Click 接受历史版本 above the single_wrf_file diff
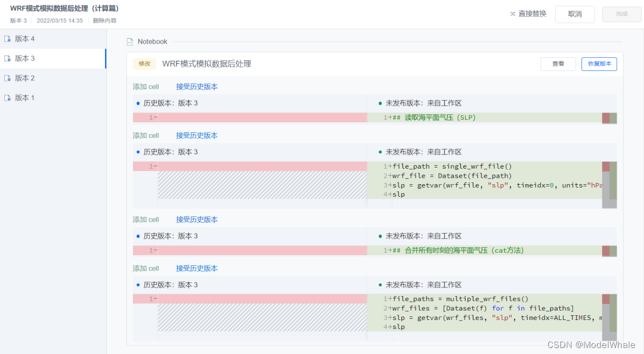 pyautogui.click(x=197, y=135)
